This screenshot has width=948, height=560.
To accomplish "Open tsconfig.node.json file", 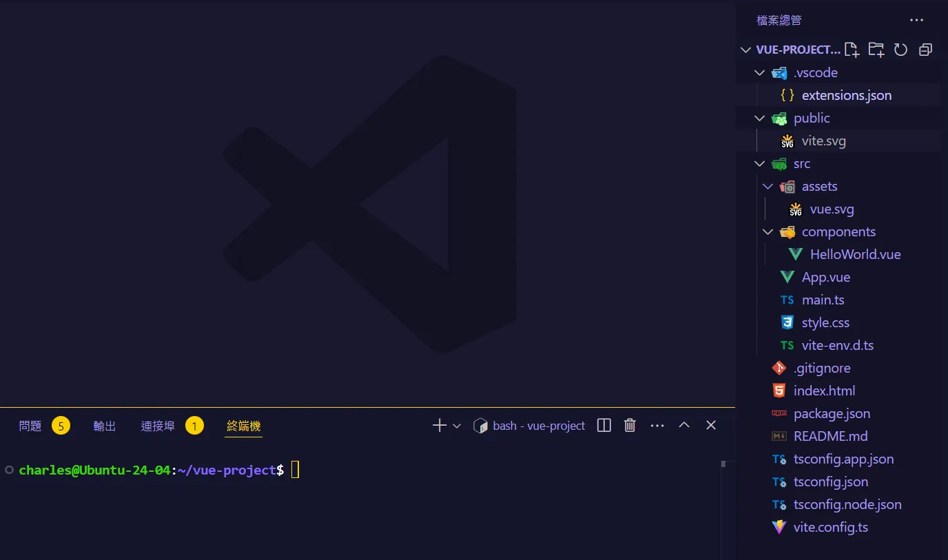I will [x=838, y=504].
